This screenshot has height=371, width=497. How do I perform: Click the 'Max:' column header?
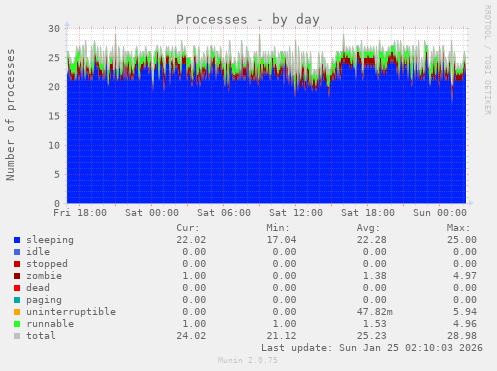(458, 228)
